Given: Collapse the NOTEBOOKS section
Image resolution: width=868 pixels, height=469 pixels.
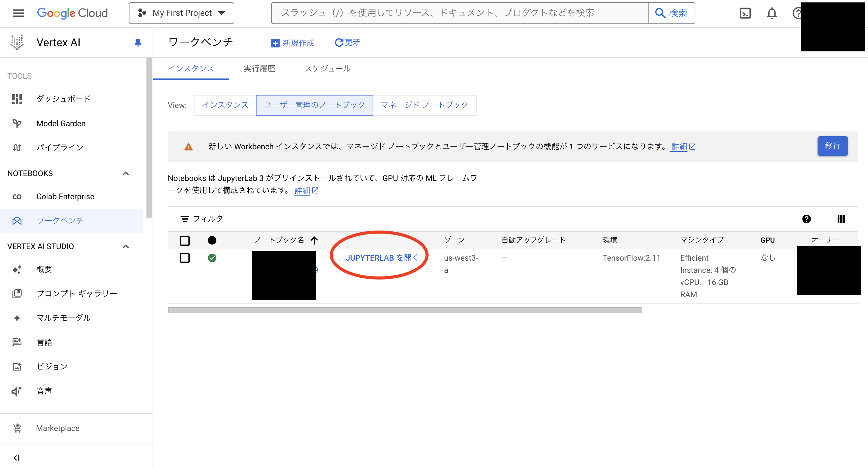Looking at the screenshot, I should [126, 173].
